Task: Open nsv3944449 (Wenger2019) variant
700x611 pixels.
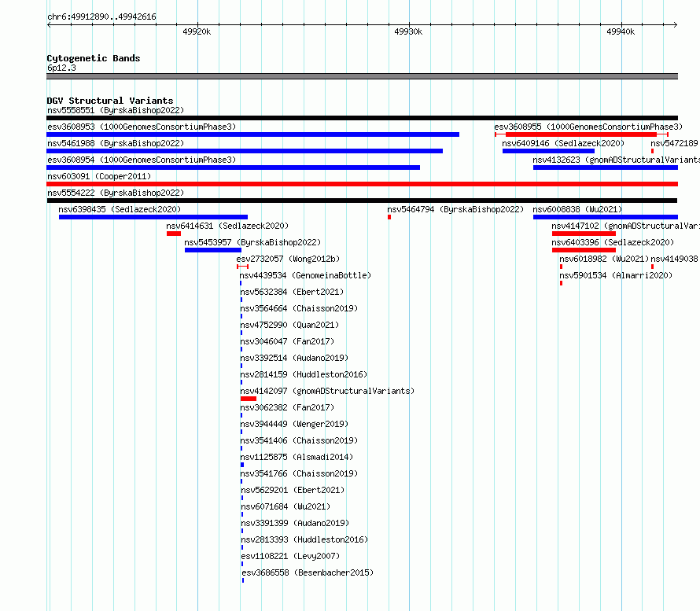Action: point(294,424)
